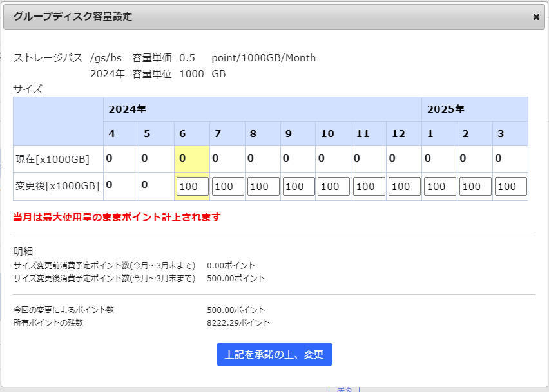This screenshot has width=549, height=392.
Task: Select the 変更後 input for month 10
Action: point(334,187)
